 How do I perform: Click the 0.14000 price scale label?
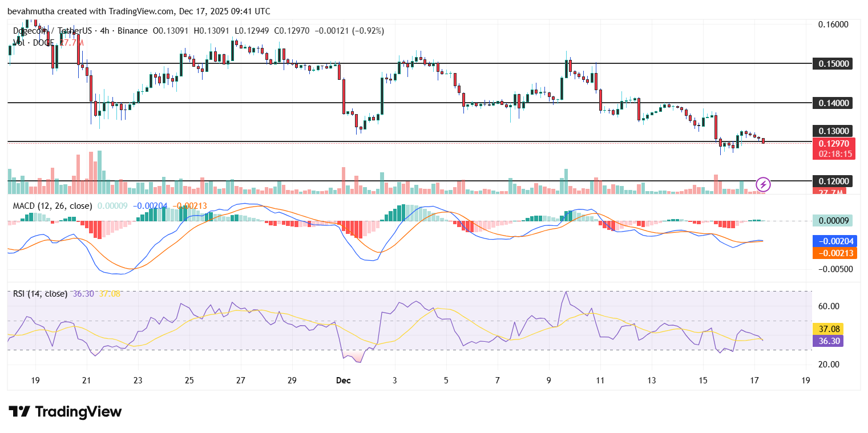(833, 103)
